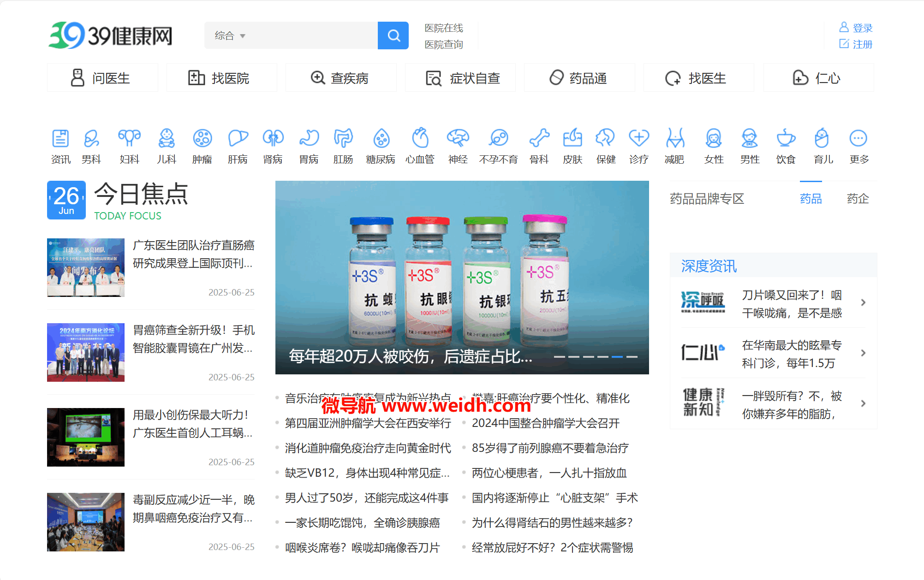Focus the search text field

[x=313, y=36]
